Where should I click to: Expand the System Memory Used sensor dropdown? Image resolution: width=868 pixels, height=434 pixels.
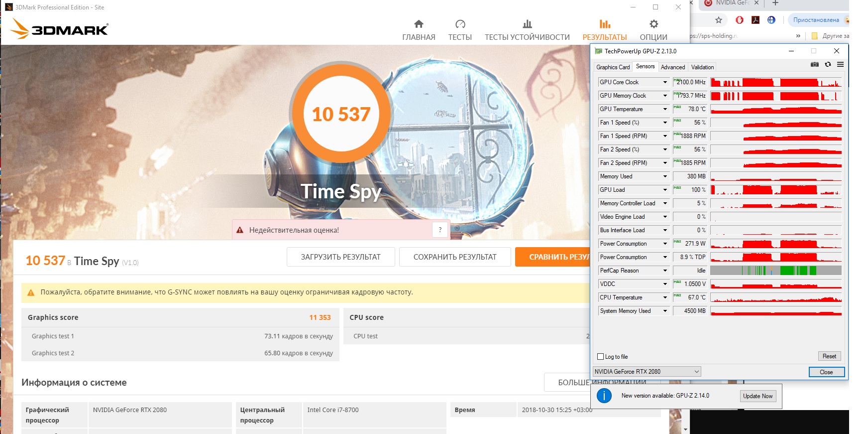coord(665,311)
